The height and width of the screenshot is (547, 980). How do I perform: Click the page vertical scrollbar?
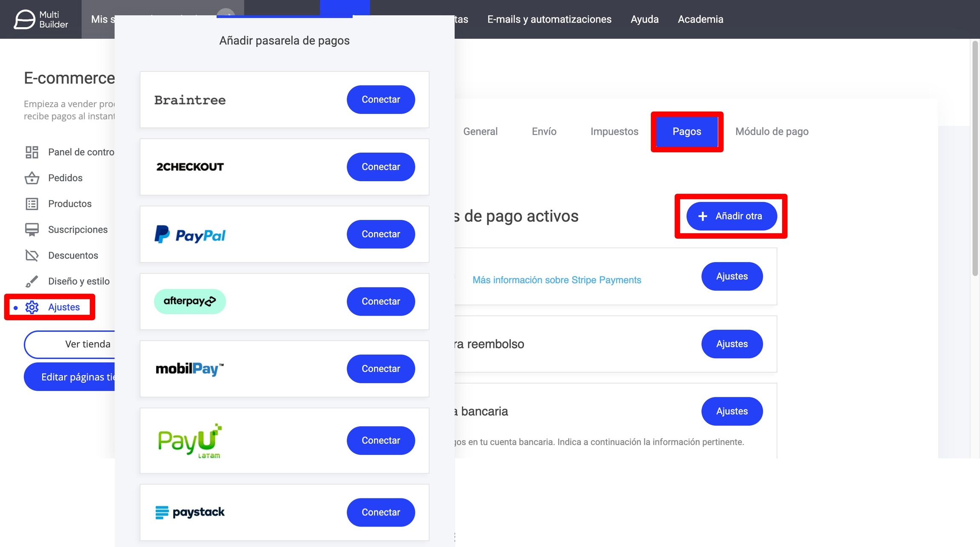tap(975, 160)
